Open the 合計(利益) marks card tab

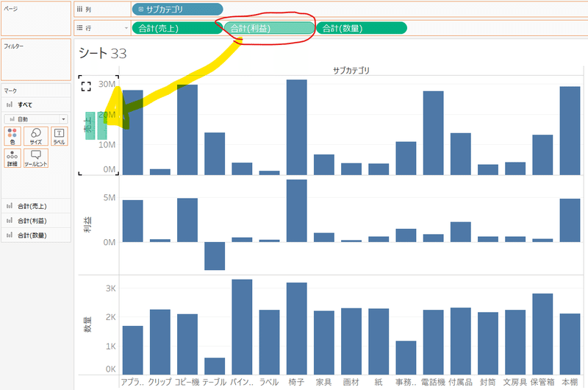36,221
